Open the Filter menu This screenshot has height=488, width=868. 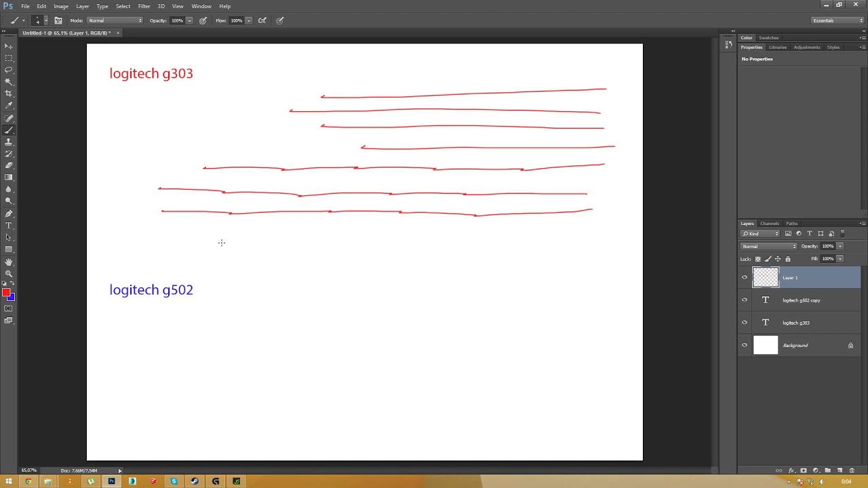click(144, 6)
